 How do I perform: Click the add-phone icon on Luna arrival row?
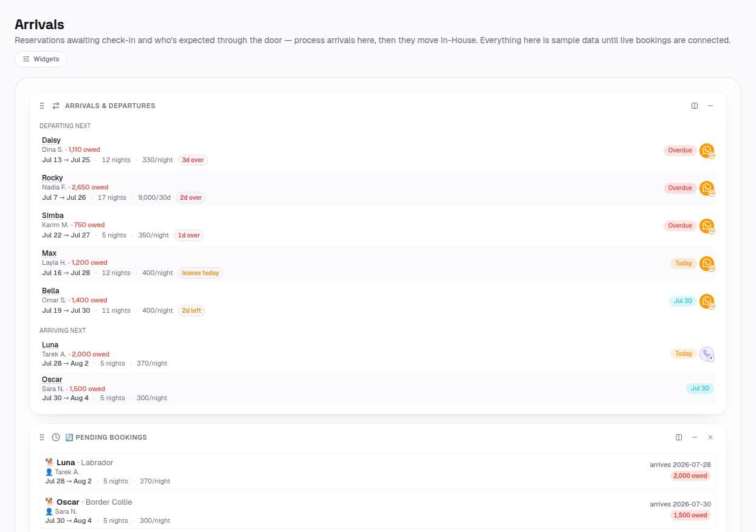point(707,354)
